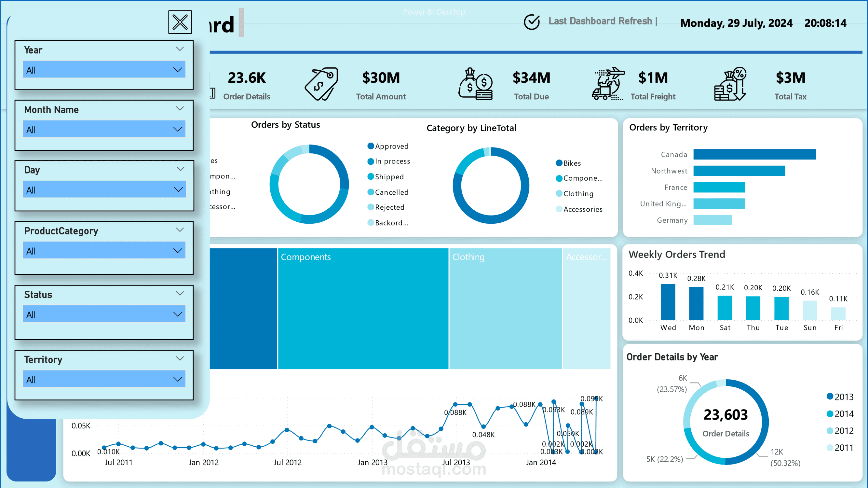Viewport: 868px width, 488px height.
Task: Toggle the Bikes legend marker
Action: pos(559,163)
